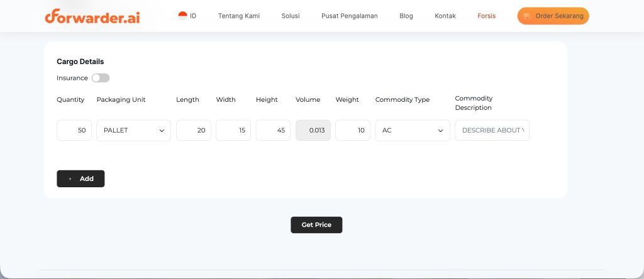Focus the Width field showing 15

click(x=233, y=131)
